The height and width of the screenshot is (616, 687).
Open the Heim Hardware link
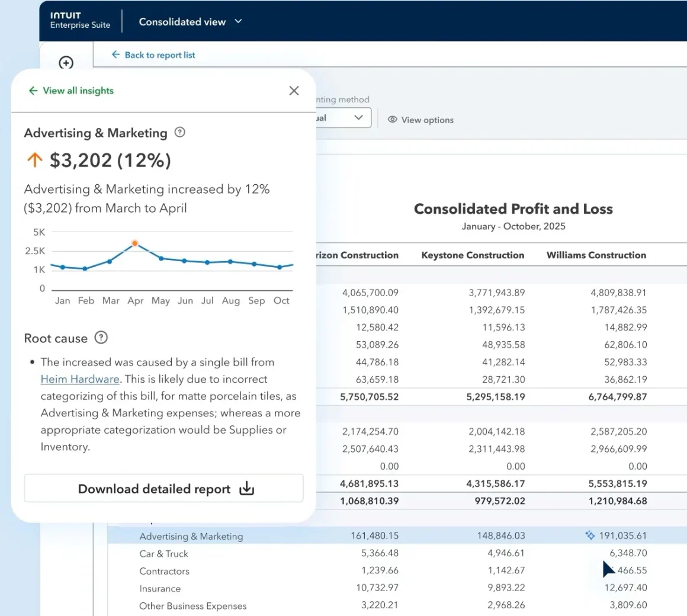tap(80, 379)
